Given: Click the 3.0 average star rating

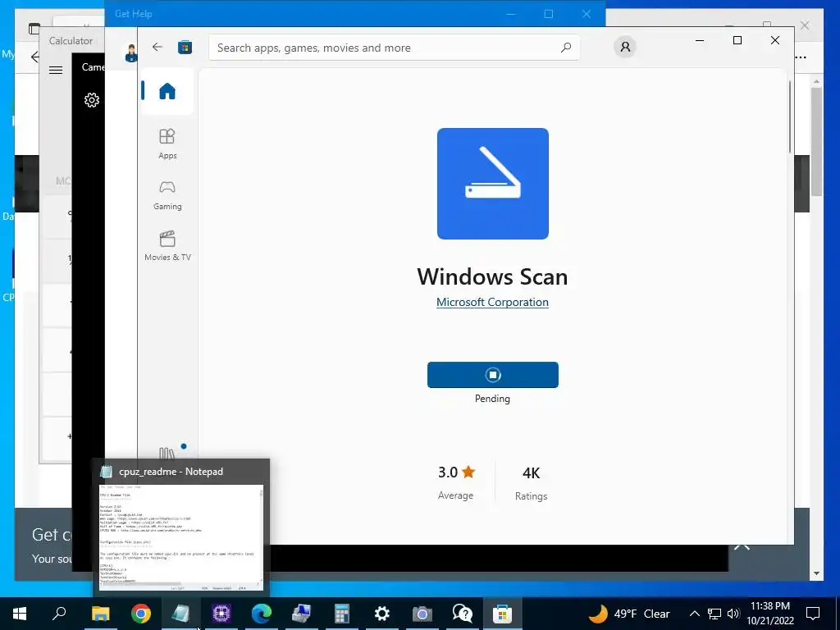Looking at the screenshot, I should click(456, 472).
